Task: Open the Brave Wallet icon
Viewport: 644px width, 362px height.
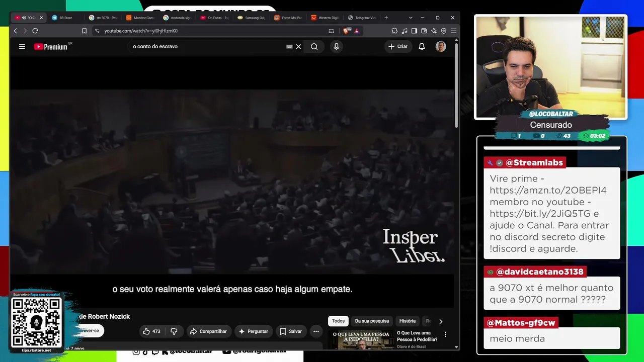Action: point(424,31)
